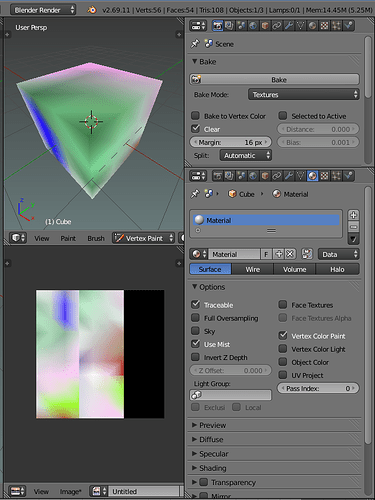Collapse the Options panel
The height and width of the screenshot is (500, 375).
click(x=208, y=287)
